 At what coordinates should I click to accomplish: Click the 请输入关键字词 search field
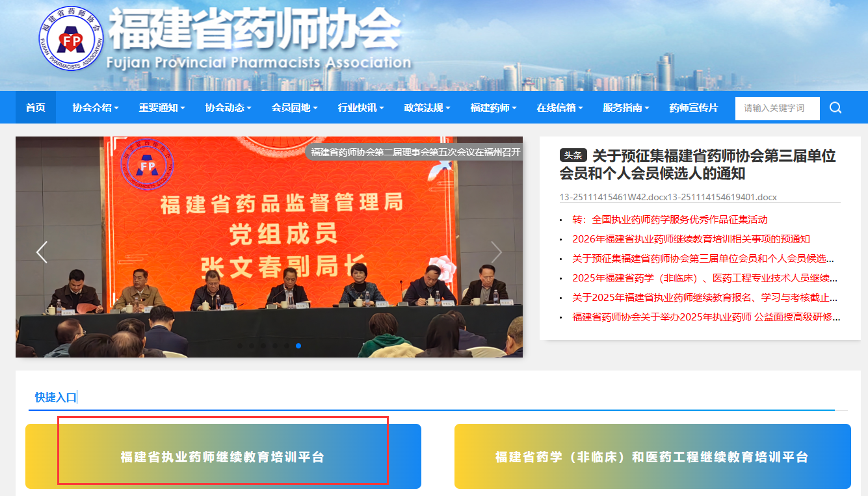pos(777,108)
